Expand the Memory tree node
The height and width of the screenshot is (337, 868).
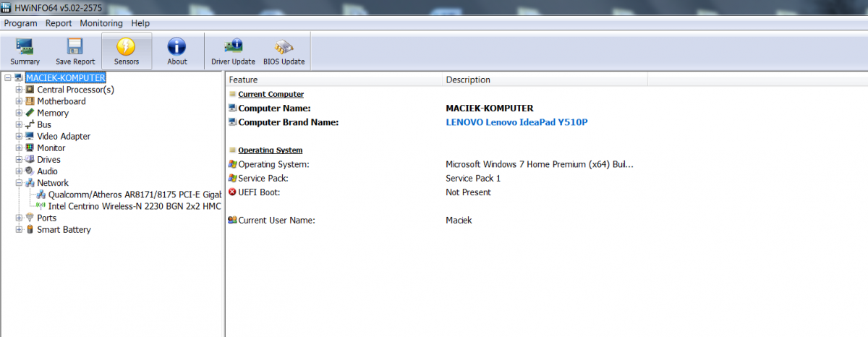19,113
